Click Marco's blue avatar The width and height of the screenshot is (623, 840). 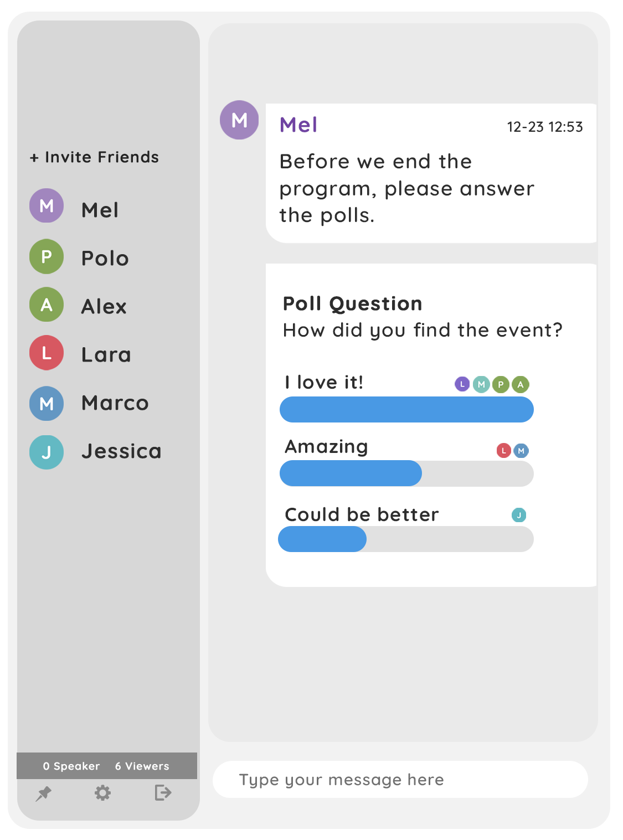coord(46,403)
